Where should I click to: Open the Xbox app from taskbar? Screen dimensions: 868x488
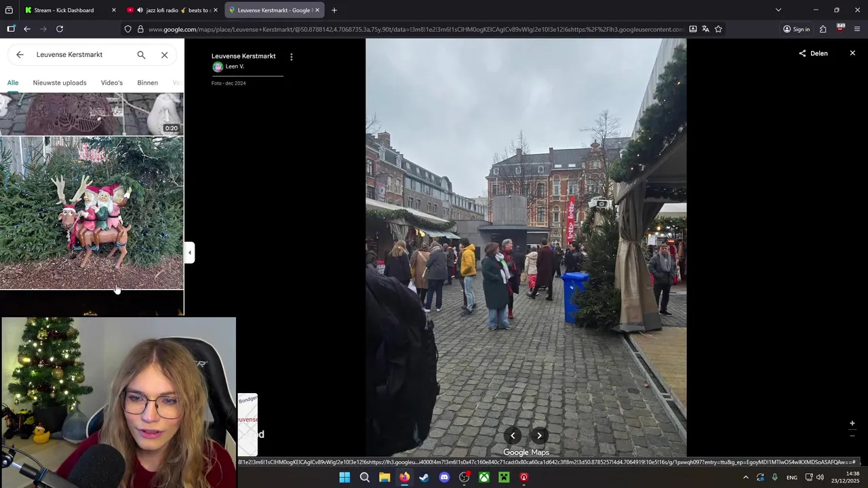point(484,477)
